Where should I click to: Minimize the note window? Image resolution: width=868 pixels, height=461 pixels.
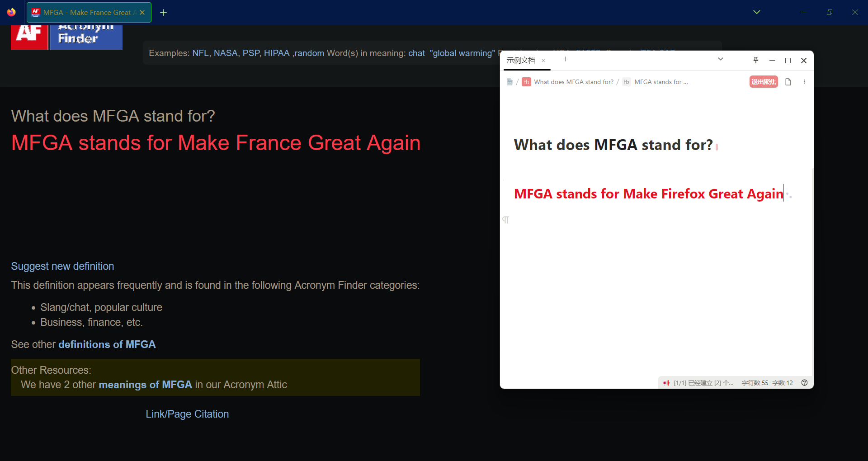click(772, 61)
